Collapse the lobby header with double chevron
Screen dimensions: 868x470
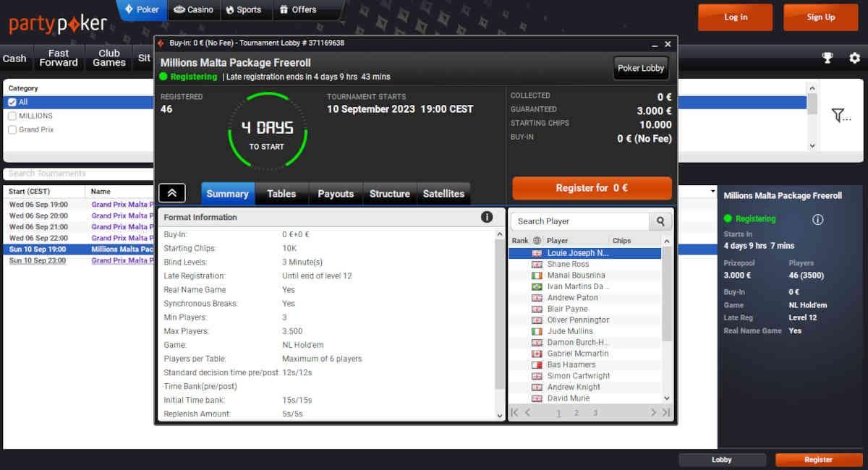(x=172, y=193)
